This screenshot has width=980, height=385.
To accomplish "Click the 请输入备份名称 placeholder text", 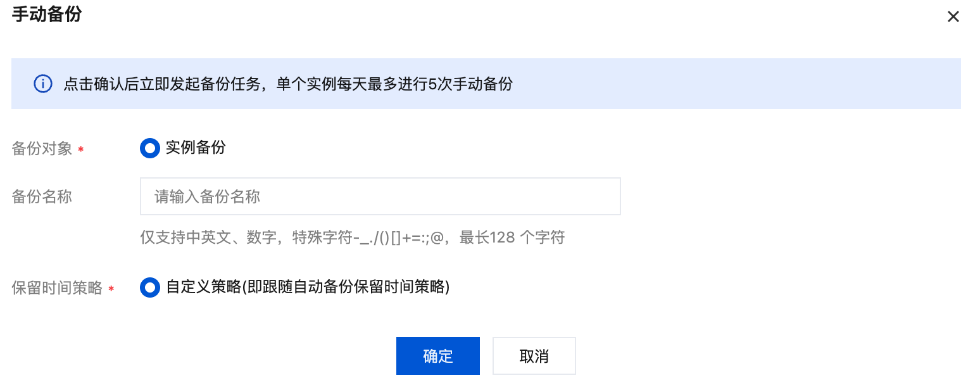I will point(208,197).
